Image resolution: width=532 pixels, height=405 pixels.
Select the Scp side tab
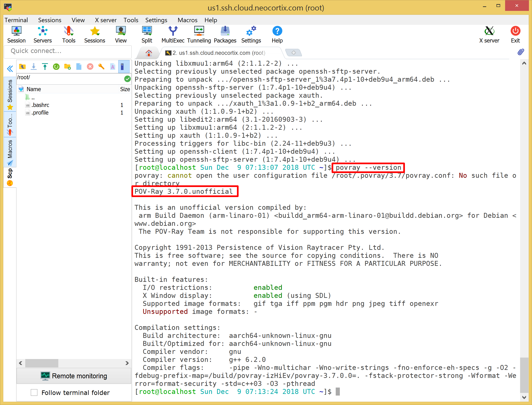click(10, 177)
